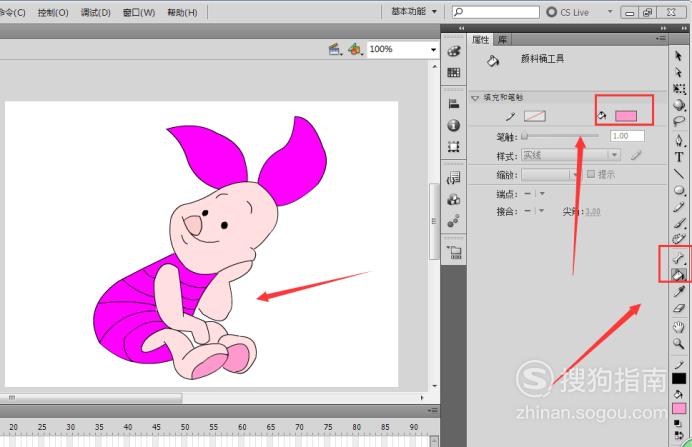Screen dimensions: 692x447
Task: Collapse the tools panel double arrows
Action: [x=683, y=28]
